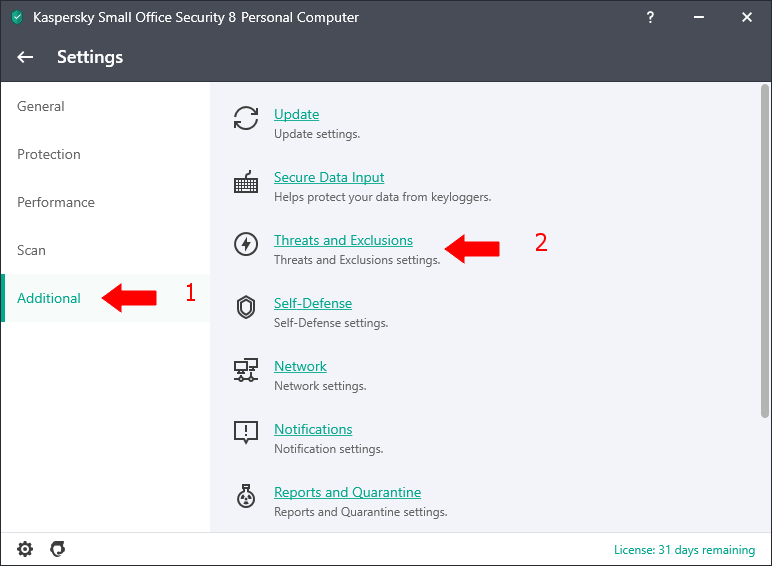Open the Network link
The height and width of the screenshot is (566, 772).
300,366
